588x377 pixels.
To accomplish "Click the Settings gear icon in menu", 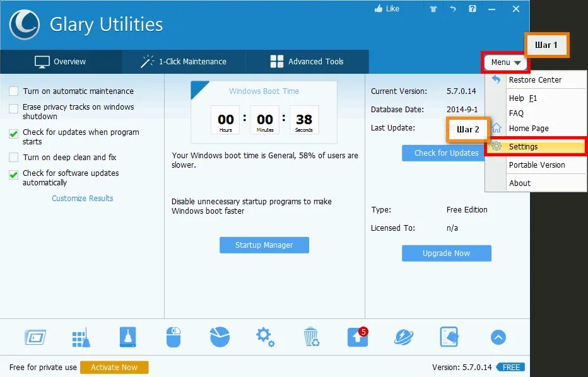I will pyautogui.click(x=497, y=146).
